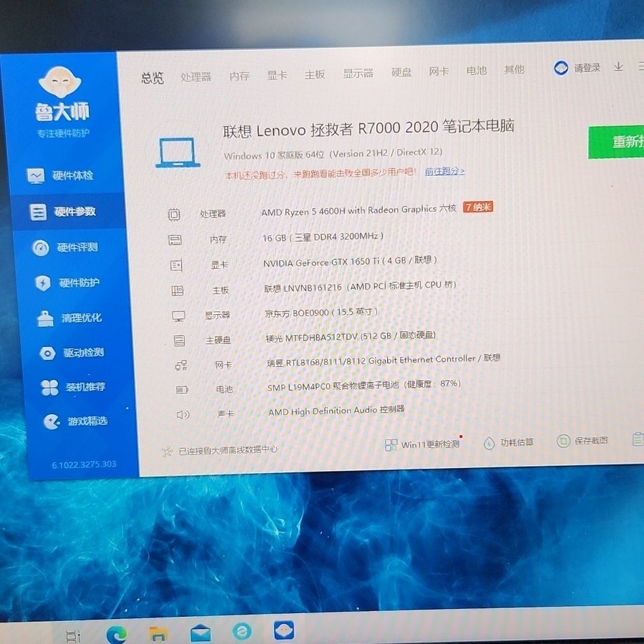Click the 鲁大师 mascot logo

click(x=60, y=81)
